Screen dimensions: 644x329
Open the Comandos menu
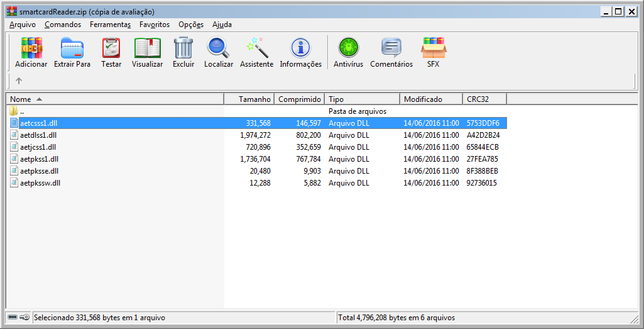pyautogui.click(x=63, y=25)
